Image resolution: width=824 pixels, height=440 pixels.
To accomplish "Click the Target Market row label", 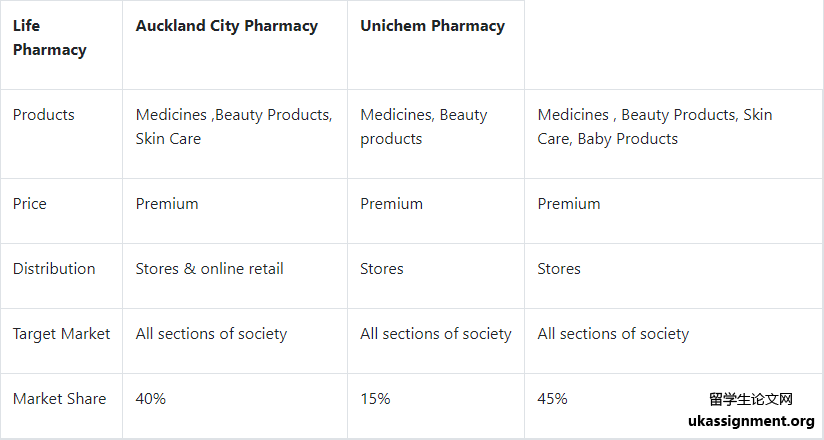I will [x=61, y=334].
